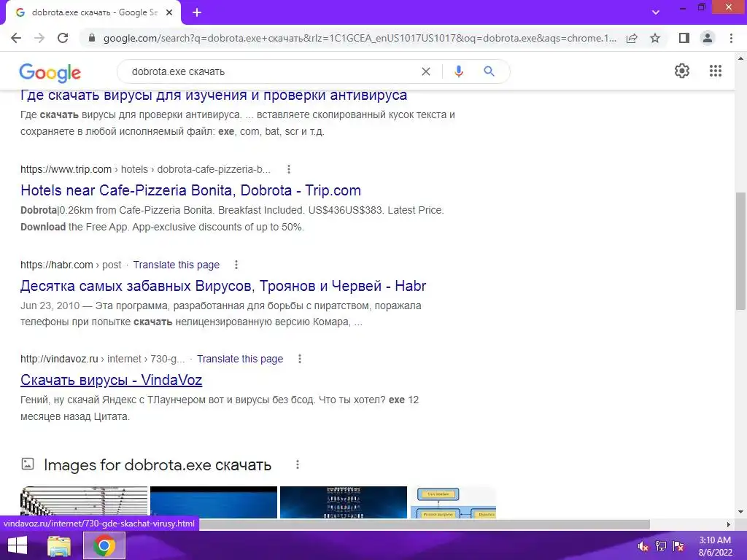This screenshot has height=560, width=747.
Task: Start a voice search with microphone
Action: tap(458, 71)
